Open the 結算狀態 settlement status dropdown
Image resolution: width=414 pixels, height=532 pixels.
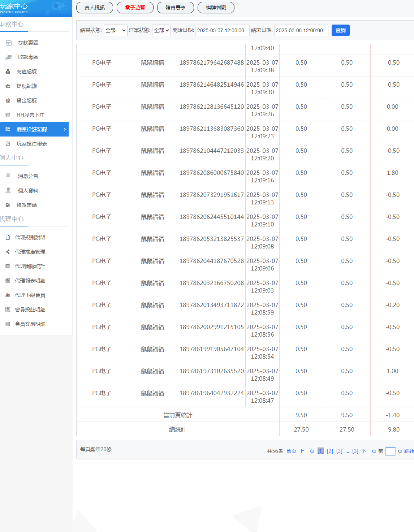point(115,30)
